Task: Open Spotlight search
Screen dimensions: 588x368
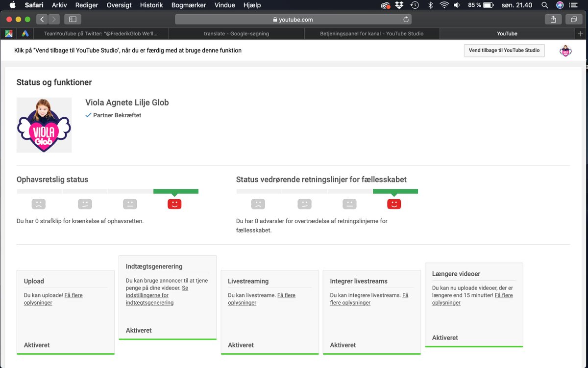Action: tap(545, 5)
